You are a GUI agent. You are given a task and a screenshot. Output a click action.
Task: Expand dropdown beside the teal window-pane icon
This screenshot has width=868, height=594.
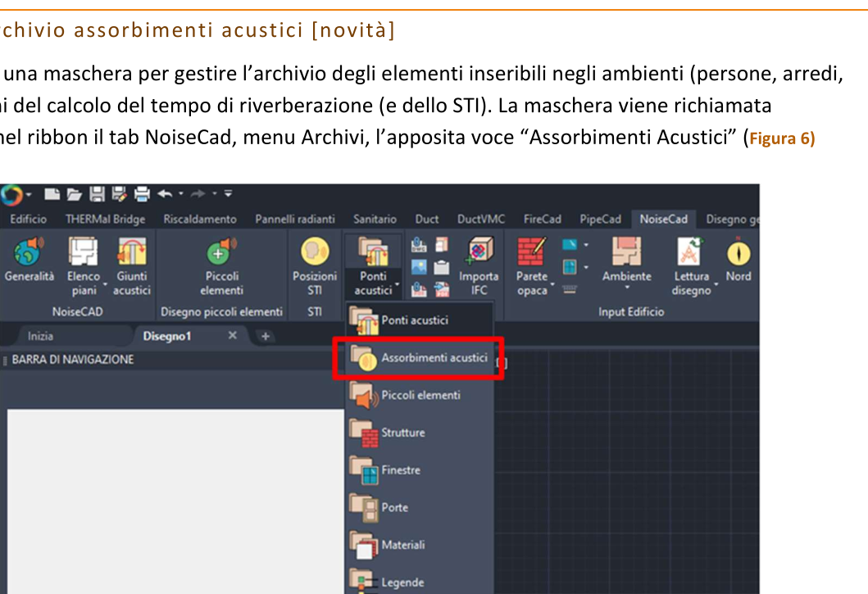tap(586, 267)
